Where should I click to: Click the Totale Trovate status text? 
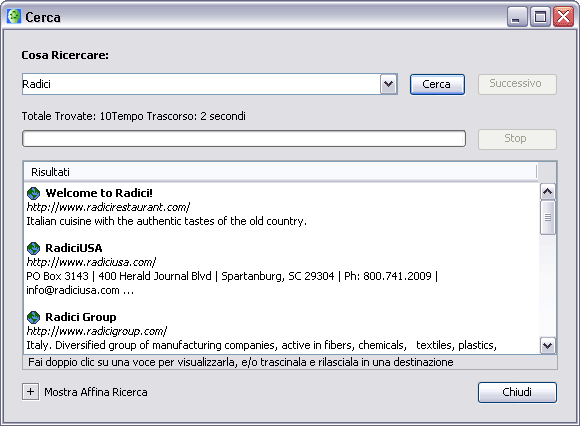tap(134, 116)
